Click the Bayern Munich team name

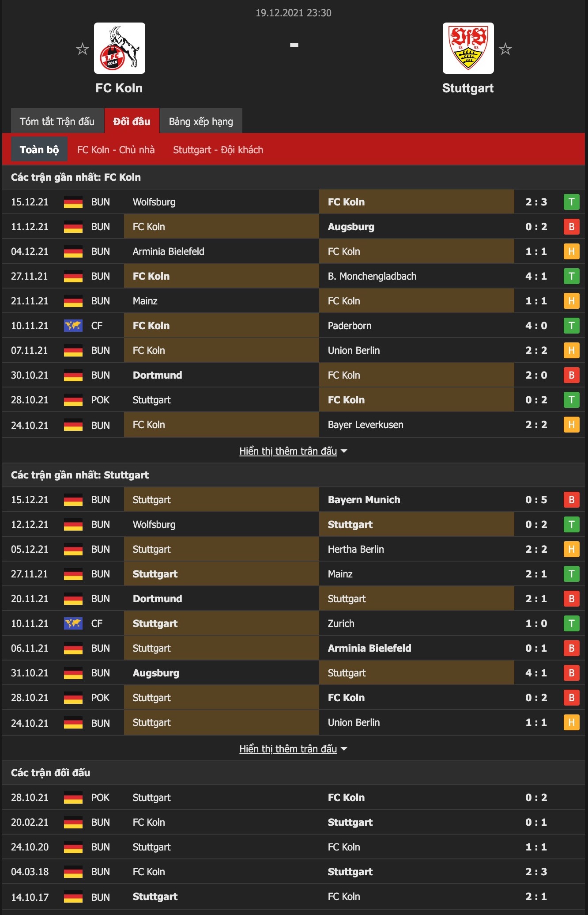364,500
